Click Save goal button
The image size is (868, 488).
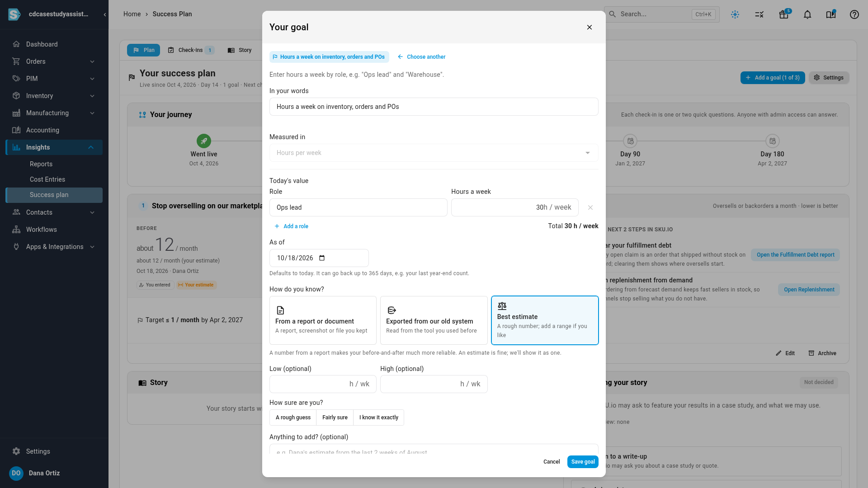point(583,462)
